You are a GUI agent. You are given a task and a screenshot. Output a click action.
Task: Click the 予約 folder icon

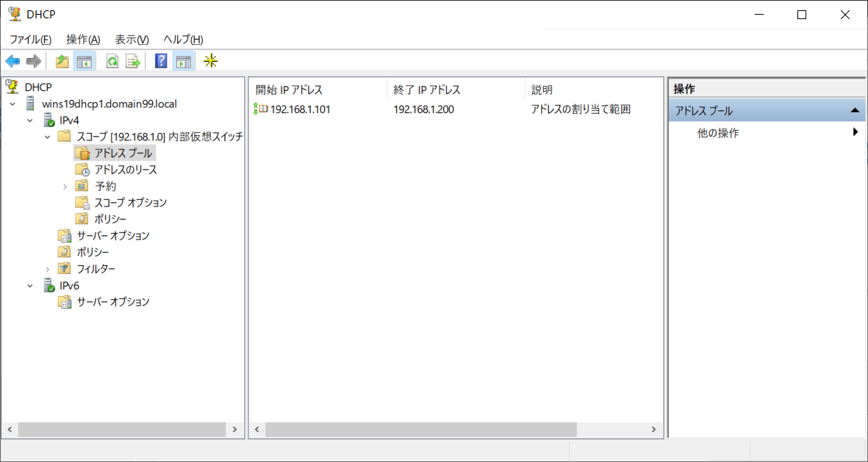click(82, 186)
